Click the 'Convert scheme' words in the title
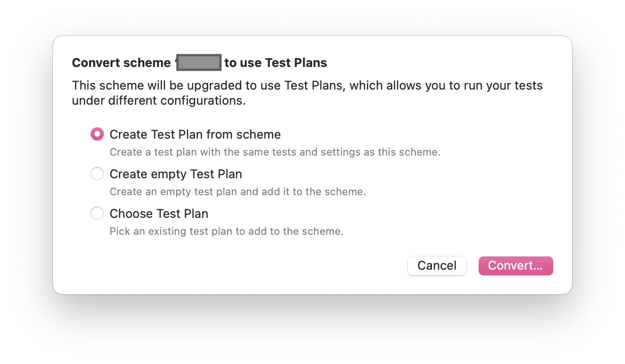The width and height of the screenshot is (625, 364). tap(121, 63)
